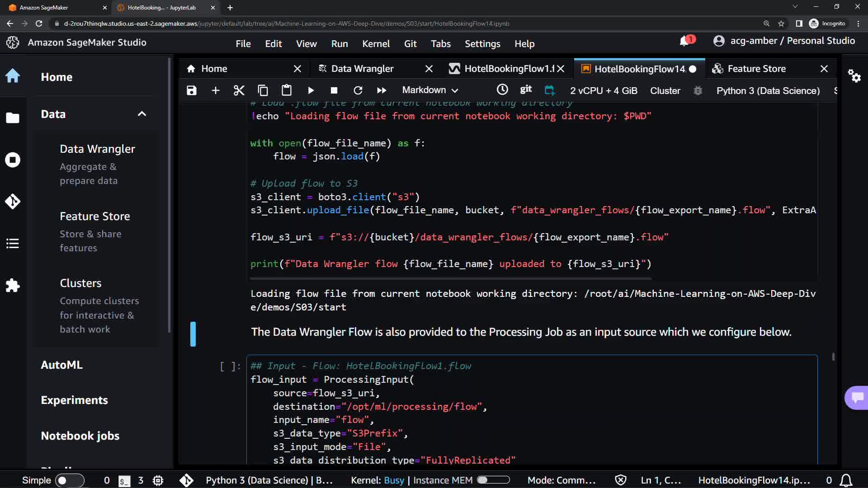Open the Markdown cell type dropdown

pos(430,90)
